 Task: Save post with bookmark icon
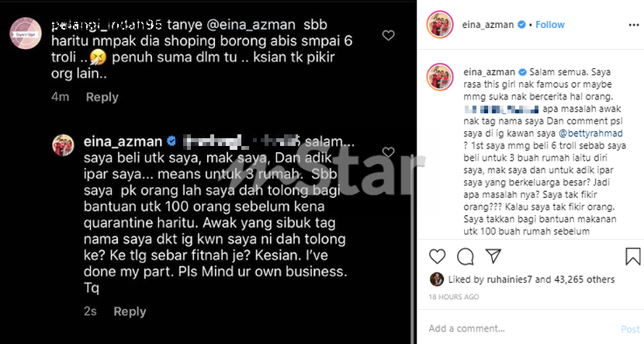(x=632, y=256)
